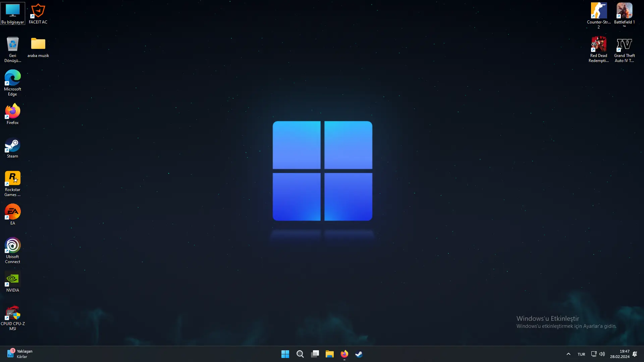Open Task View from the taskbar
644x362 pixels.
point(315,354)
